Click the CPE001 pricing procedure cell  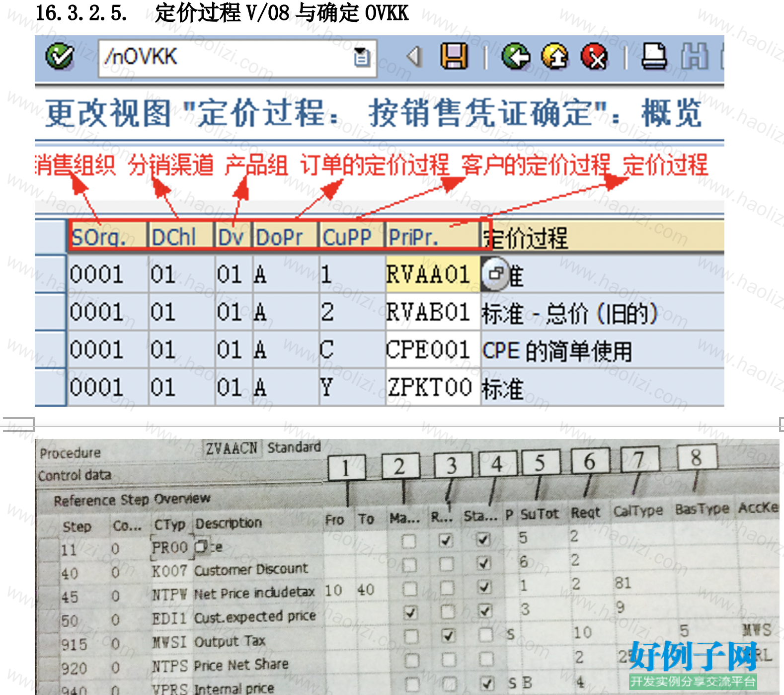tap(432, 349)
